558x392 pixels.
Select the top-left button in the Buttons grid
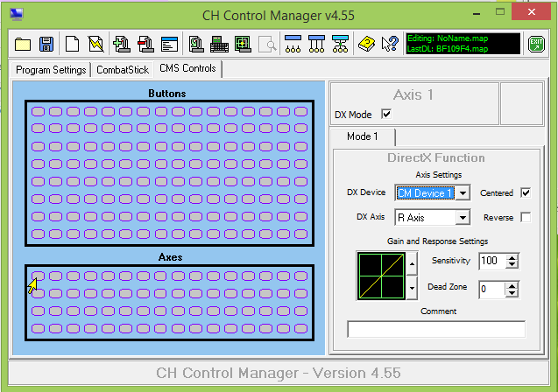coord(38,112)
